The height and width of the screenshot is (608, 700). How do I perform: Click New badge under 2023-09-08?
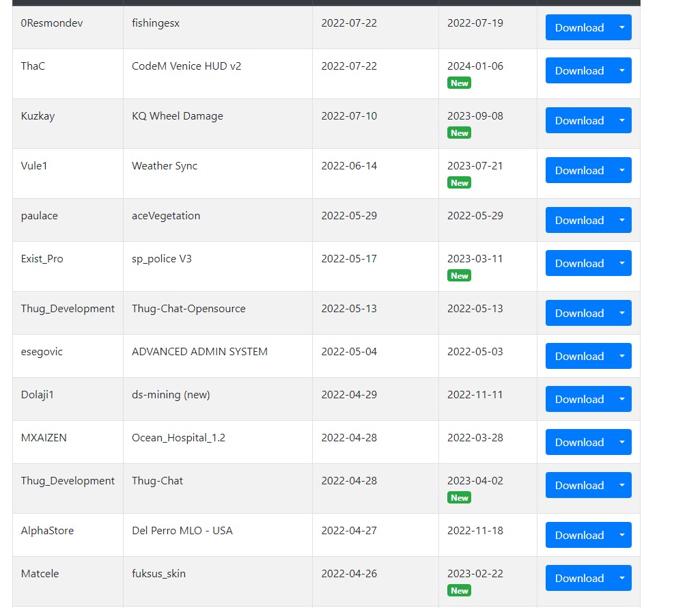tap(459, 133)
